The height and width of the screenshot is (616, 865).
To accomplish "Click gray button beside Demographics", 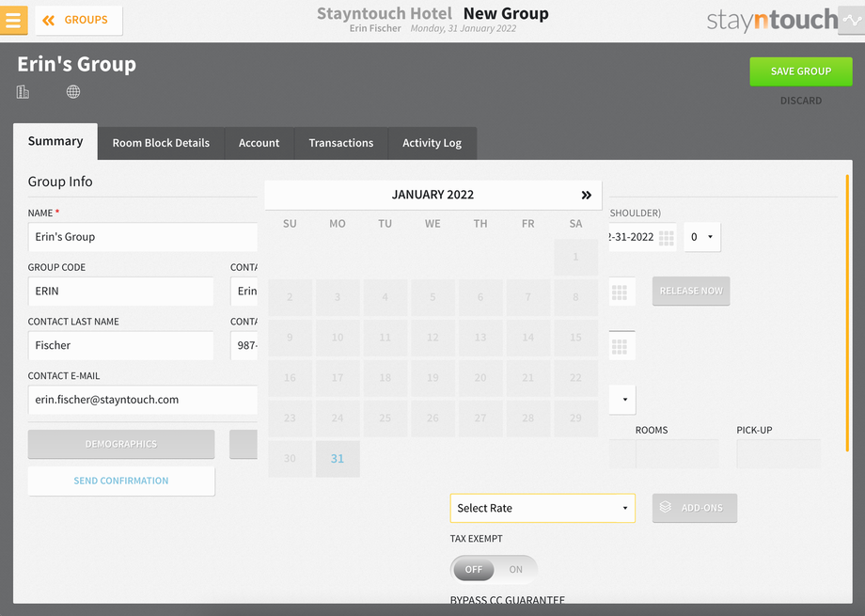I will pyautogui.click(x=244, y=444).
